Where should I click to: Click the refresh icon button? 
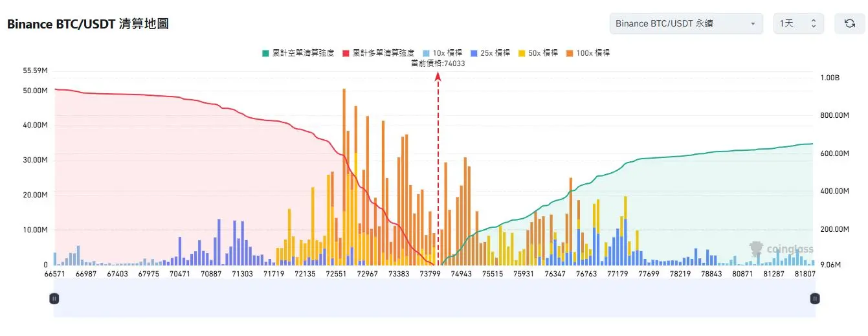pyautogui.click(x=850, y=23)
